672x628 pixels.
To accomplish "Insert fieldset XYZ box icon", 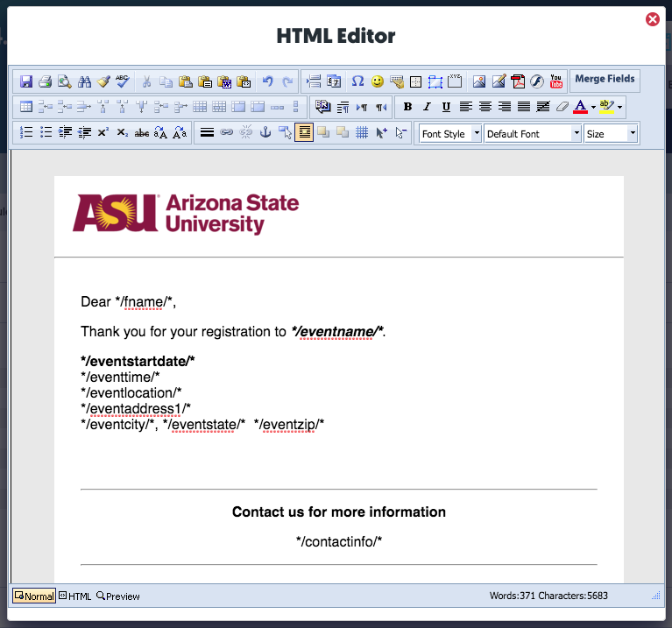I will point(455,81).
